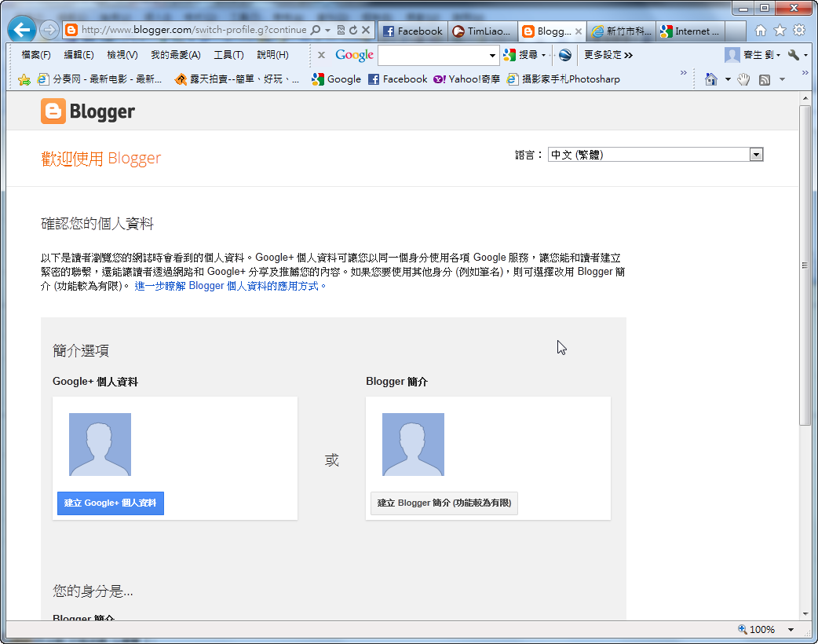Image resolution: width=818 pixels, height=644 pixels.
Task: Open the Tools gear icon
Action: click(799, 31)
